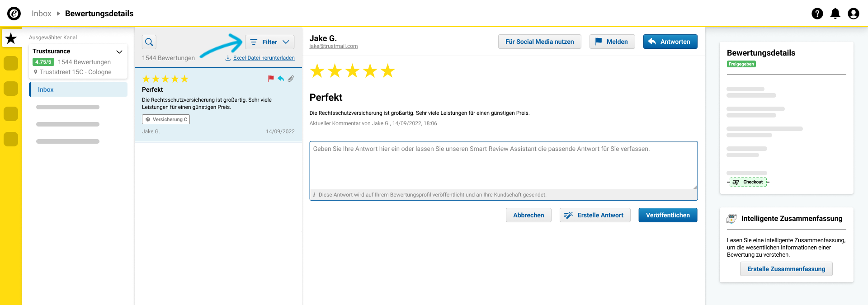
Task: Click the reply arrow icon on review card
Action: click(281, 79)
